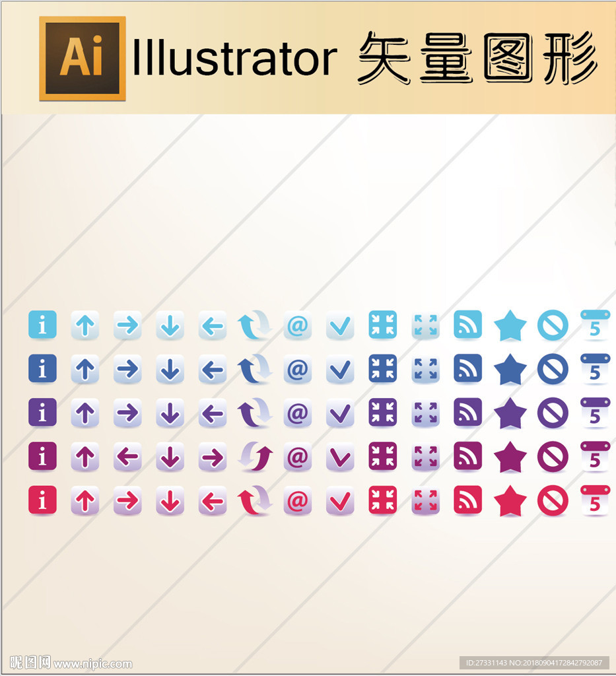
Task: Click the red up arrow icon
Action: pyautogui.click(x=85, y=500)
